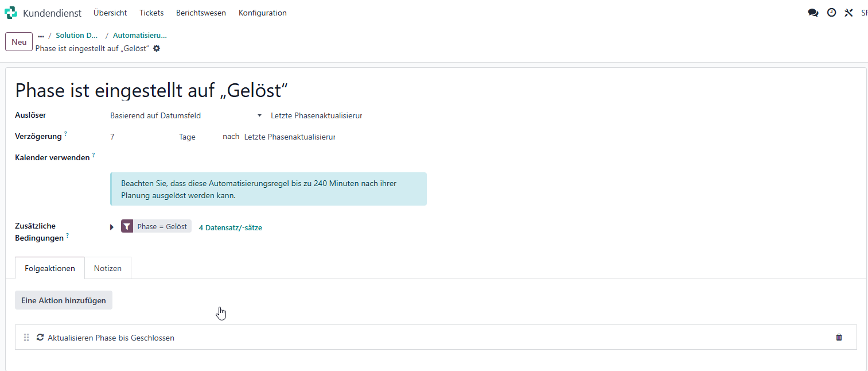Click the Verzögerung field label

point(38,136)
